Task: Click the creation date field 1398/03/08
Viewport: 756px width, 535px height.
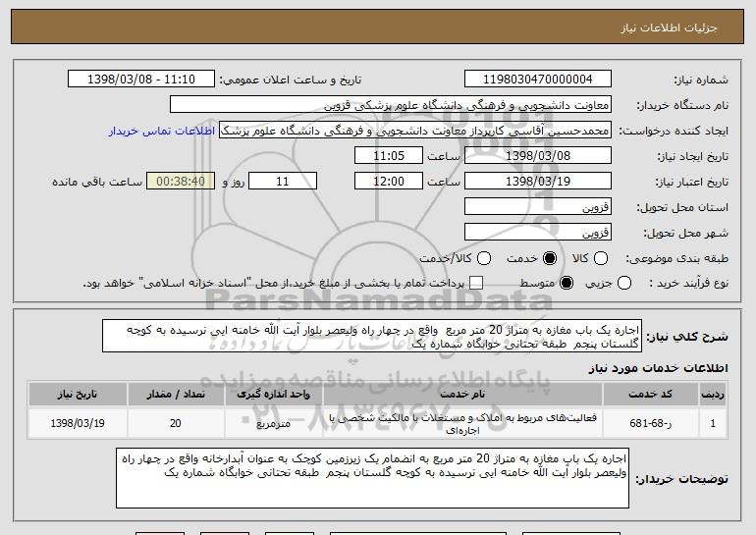Action: coord(538,156)
